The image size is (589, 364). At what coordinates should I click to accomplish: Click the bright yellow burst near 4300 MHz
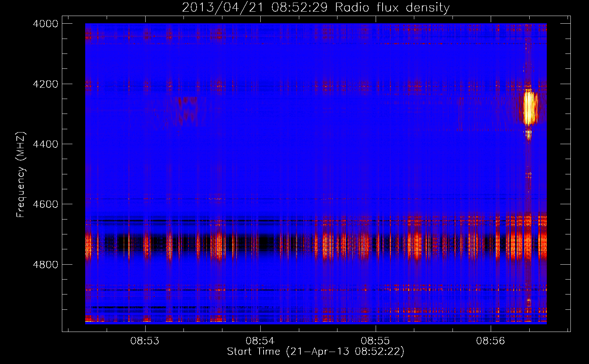pos(530,108)
